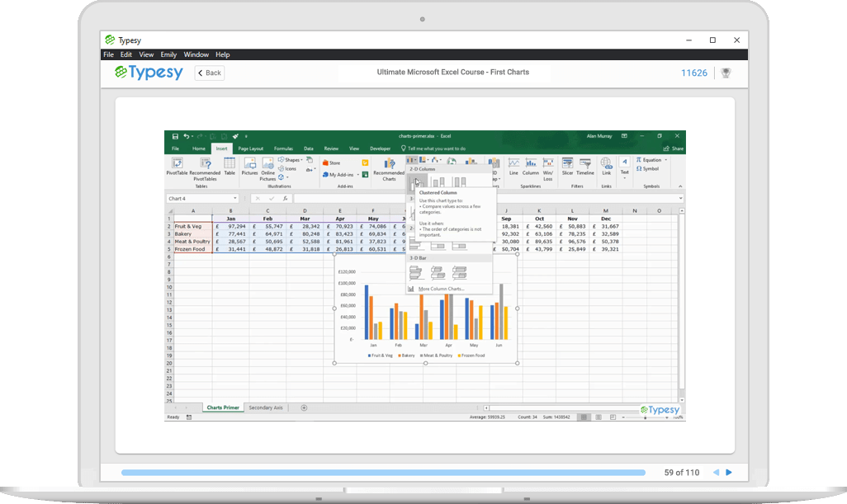Click the Save icon in Excel toolbar

click(175, 137)
